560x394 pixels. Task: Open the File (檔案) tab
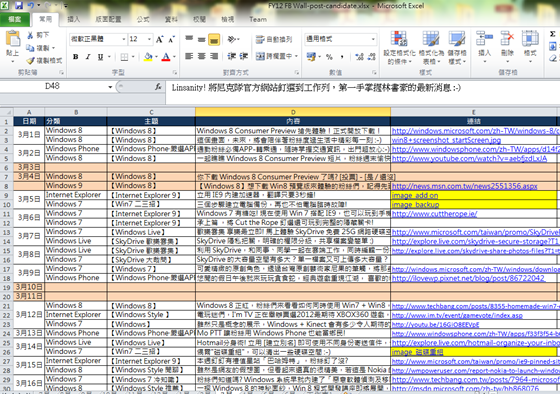coord(15,19)
